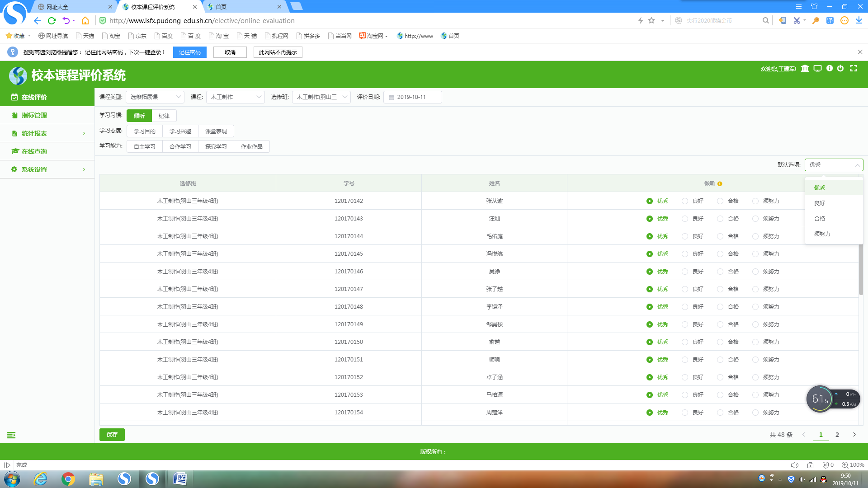The width and height of the screenshot is (868, 488).
Task: Open the info icon in the header
Action: point(830,68)
